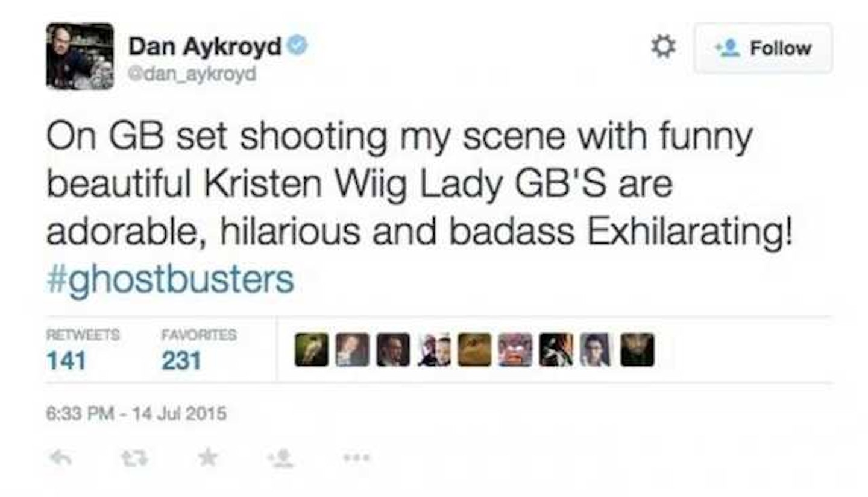Select the orange-toned fifth avatar thumbnail
Screen dimensions: 868x497
474,350
